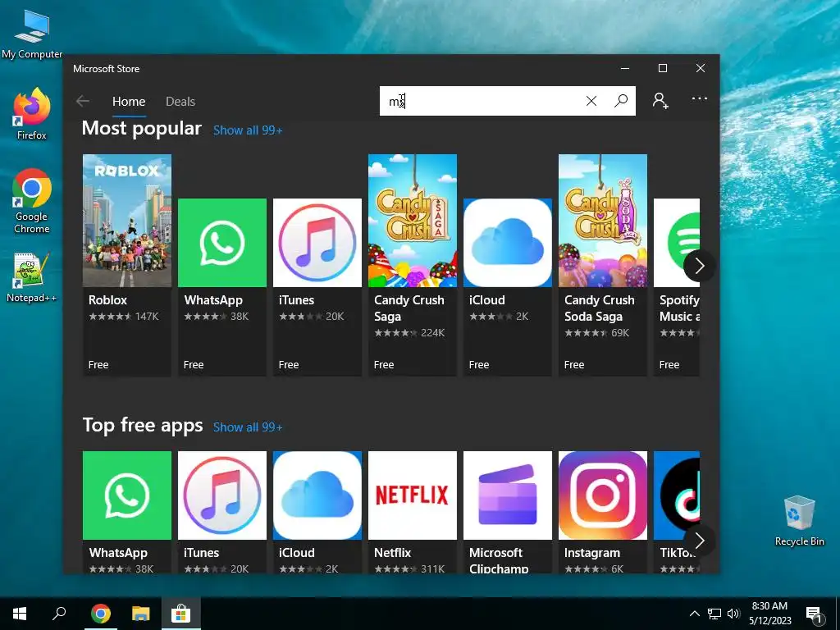Click the Free price under Candy Crush Soda Saga
Viewport: 840px width, 630px height.
coord(574,365)
